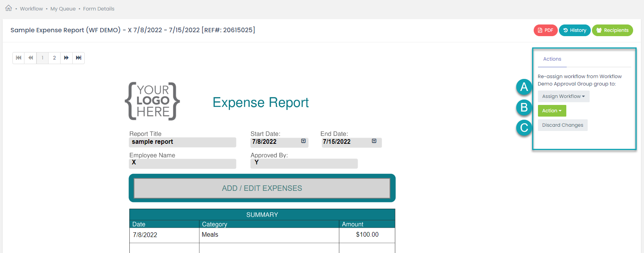The image size is (644, 253).
Task: Open the End Date calendar picker
Action: pos(374,141)
